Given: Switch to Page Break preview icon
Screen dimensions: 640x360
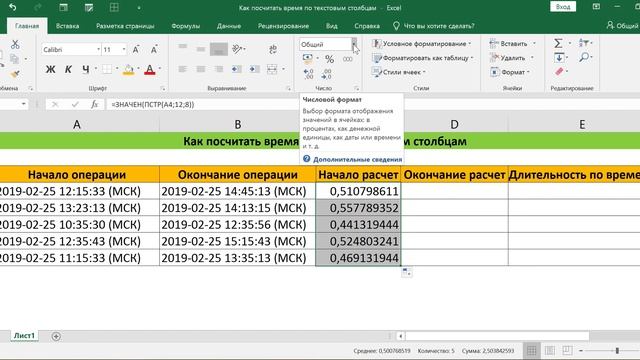Looking at the screenshot, I should [567, 350].
